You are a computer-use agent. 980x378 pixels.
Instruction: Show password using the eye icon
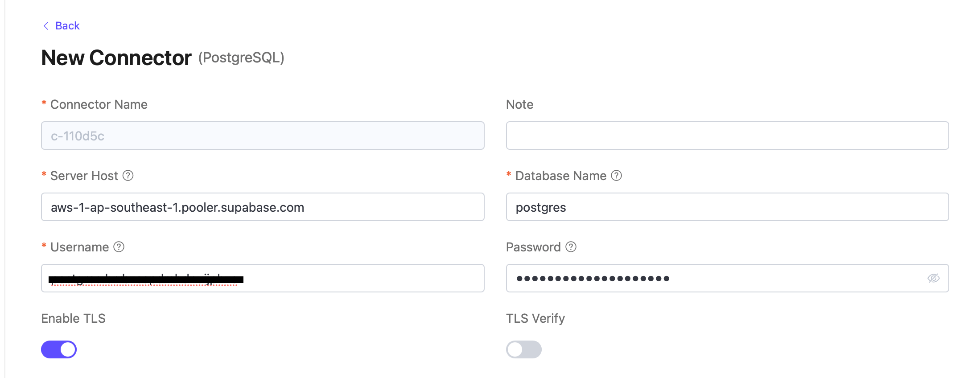click(x=933, y=278)
